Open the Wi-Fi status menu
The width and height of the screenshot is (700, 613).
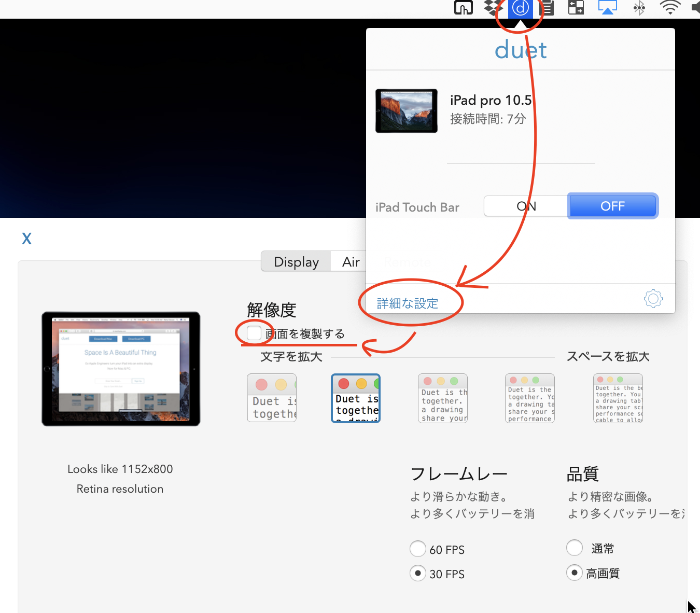(x=670, y=8)
